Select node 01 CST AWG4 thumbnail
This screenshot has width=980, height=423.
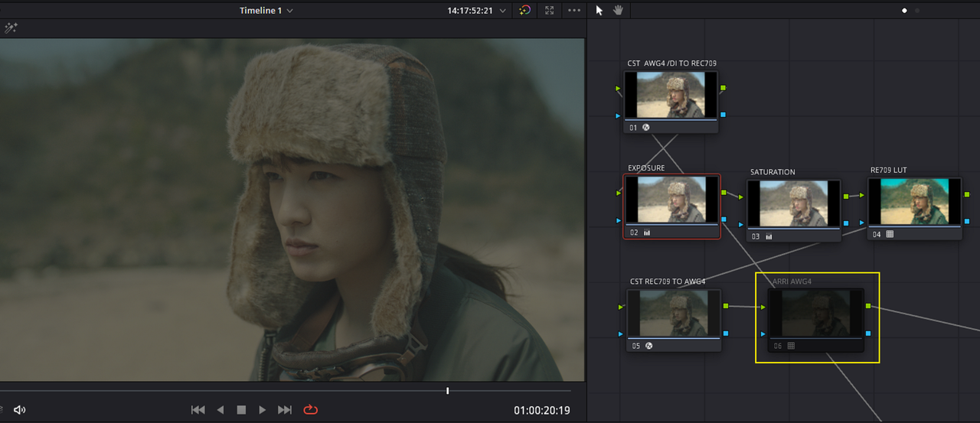click(x=671, y=95)
